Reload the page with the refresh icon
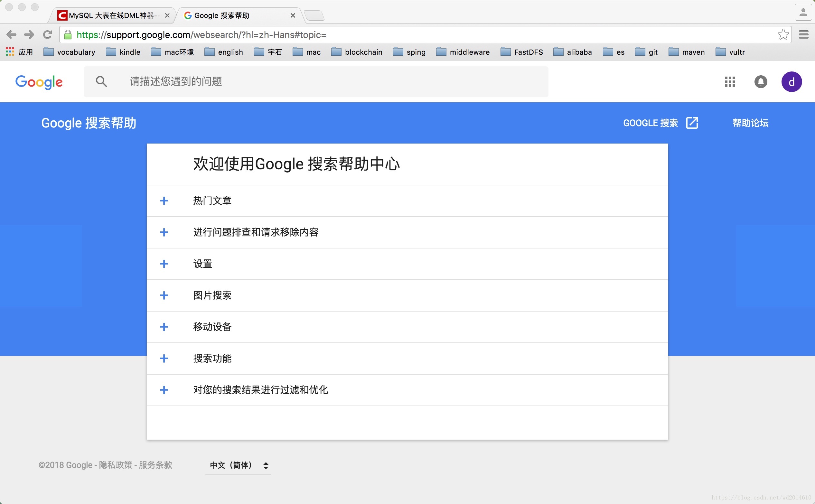 coord(47,34)
